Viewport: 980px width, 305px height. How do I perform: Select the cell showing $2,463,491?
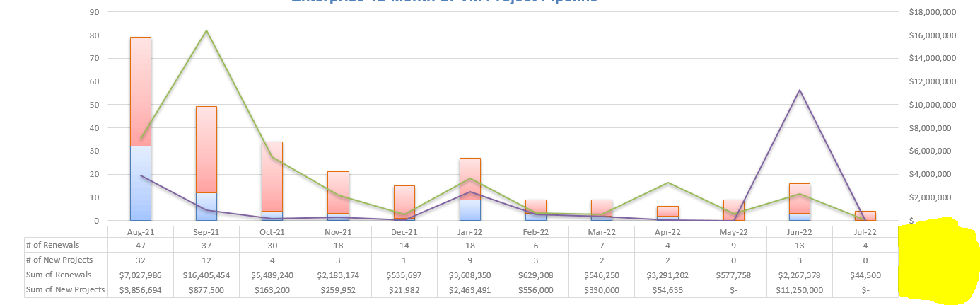point(470,289)
